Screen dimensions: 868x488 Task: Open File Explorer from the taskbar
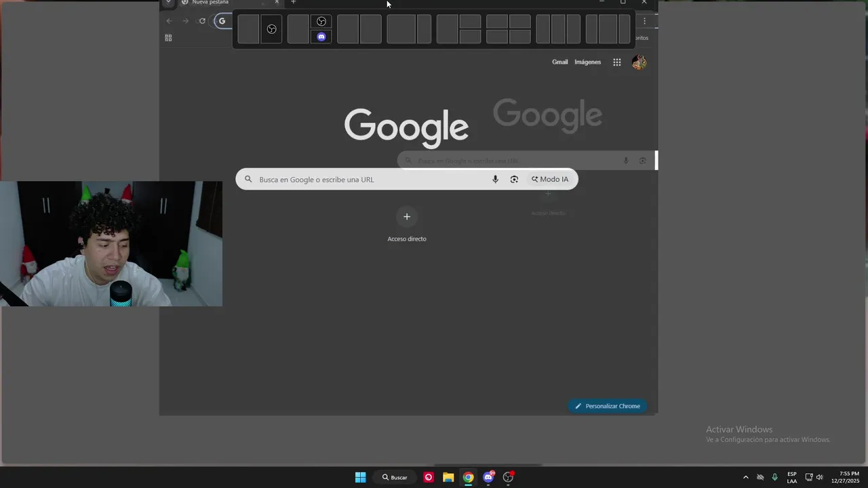(x=448, y=477)
